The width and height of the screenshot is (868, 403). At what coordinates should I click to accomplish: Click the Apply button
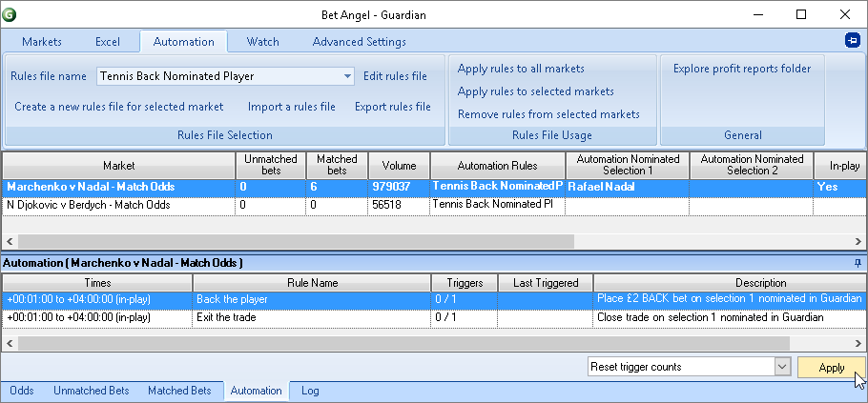[831, 368]
